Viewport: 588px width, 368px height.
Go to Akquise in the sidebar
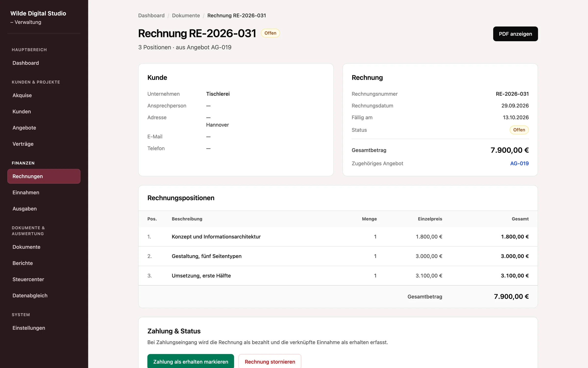click(x=44, y=95)
